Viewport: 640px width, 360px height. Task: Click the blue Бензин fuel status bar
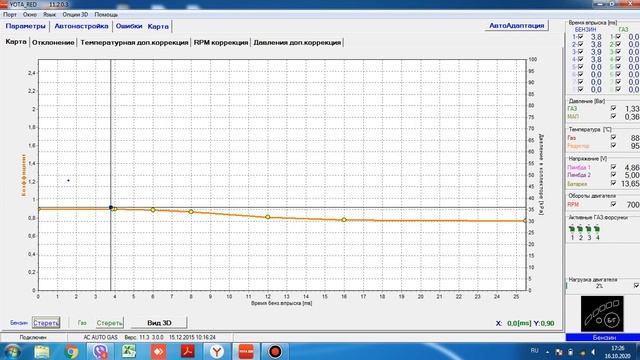(603, 338)
